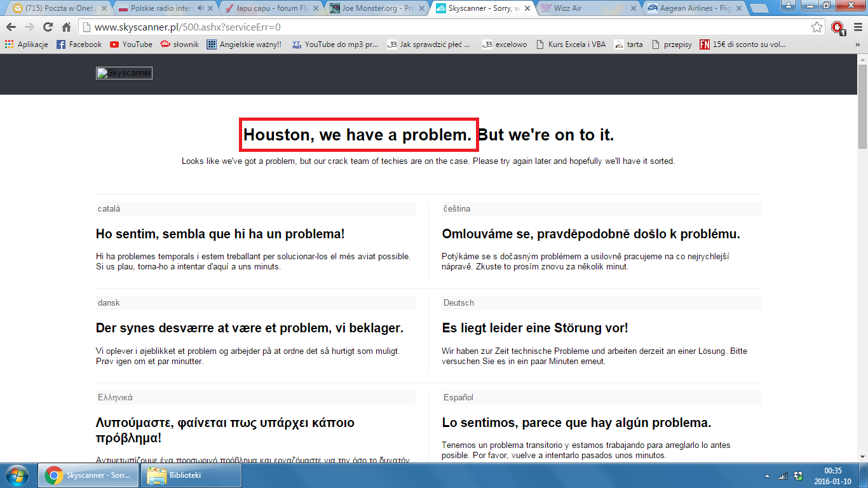Open the YouTube bookmark
868x488 pixels.
tap(131, 44)
